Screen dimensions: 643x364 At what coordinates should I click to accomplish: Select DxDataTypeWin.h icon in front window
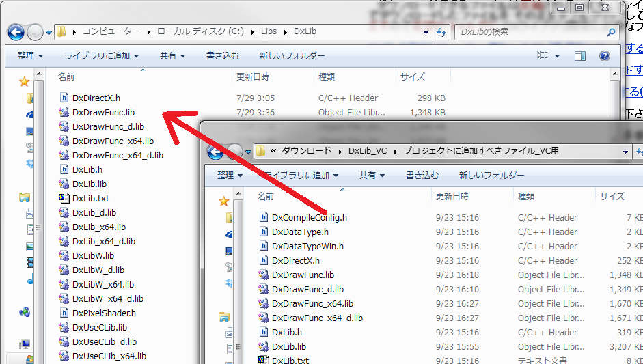point(264,247)
